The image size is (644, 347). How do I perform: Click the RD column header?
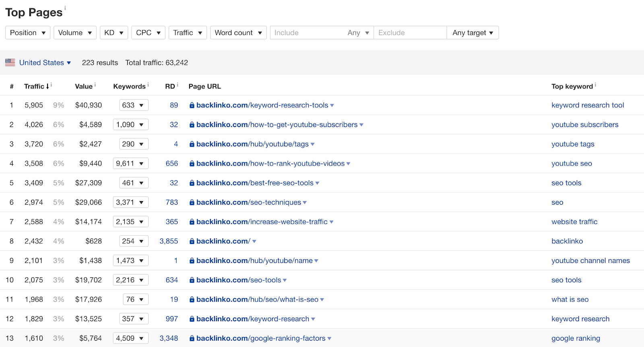pos(170,86)
